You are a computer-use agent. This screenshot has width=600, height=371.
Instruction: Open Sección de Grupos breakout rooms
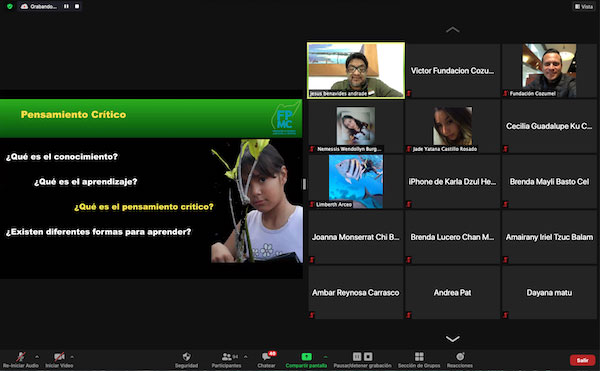[x=419, y=360]
